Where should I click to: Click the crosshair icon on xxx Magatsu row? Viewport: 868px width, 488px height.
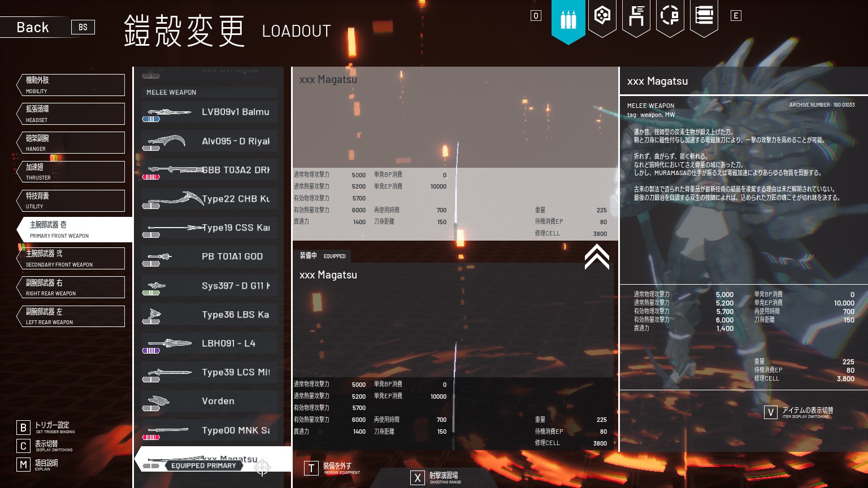point(262,467)
